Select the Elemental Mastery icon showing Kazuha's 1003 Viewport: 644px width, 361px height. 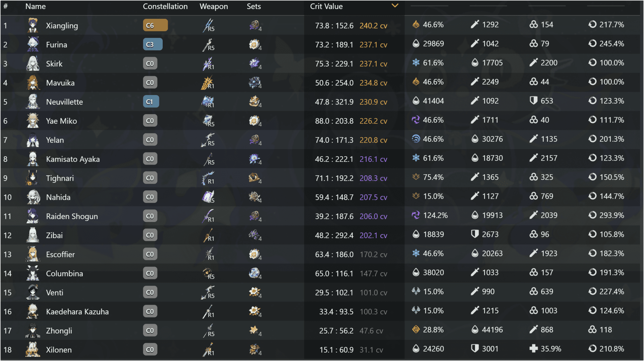[x=533, y=311]
